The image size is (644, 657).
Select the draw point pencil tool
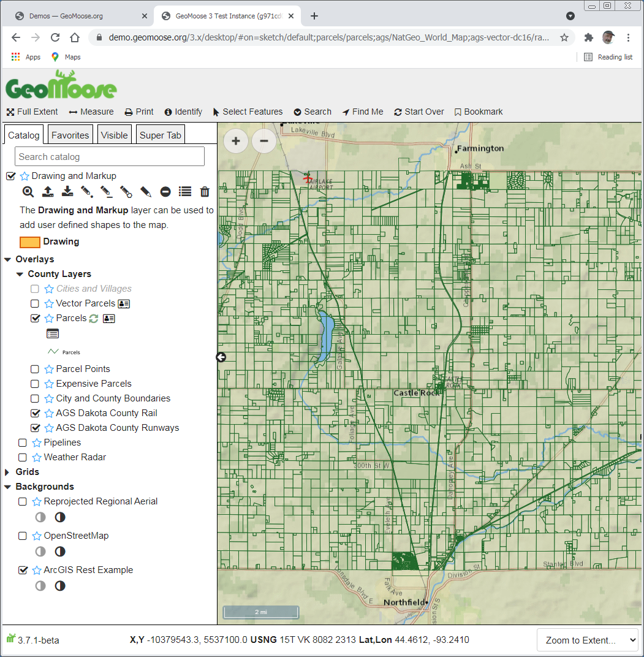click(87, 192)
